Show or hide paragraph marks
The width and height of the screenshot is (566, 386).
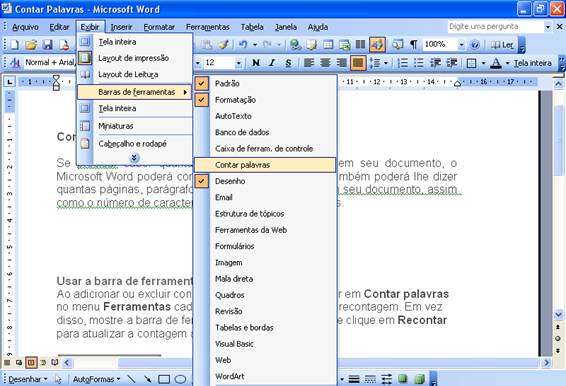413,45
